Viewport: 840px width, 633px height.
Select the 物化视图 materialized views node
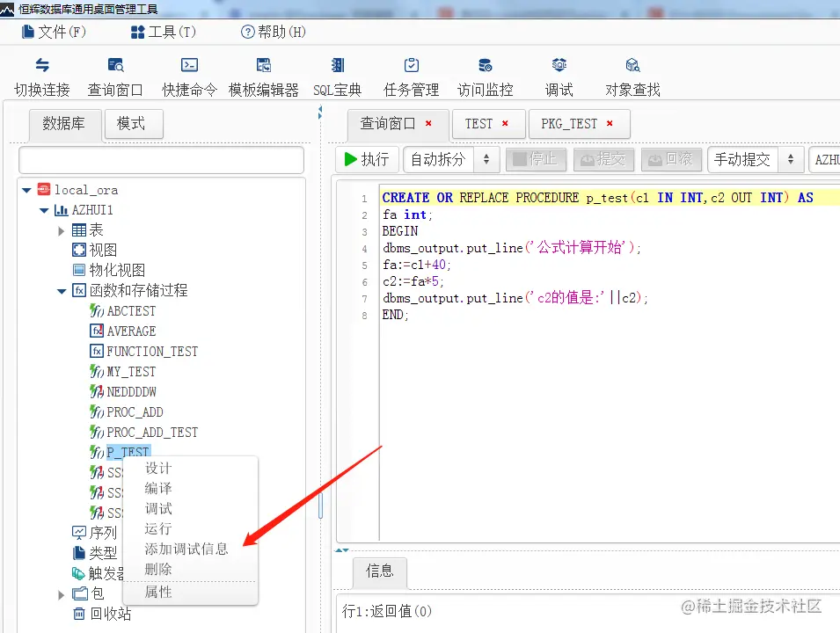tap(109, 270)
